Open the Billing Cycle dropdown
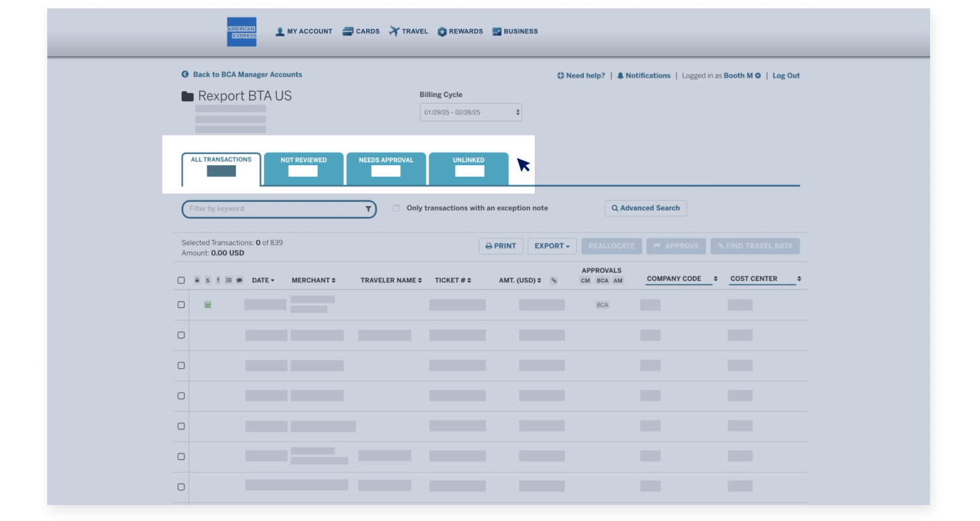The image size is (980, 521). tap(469, 111)
